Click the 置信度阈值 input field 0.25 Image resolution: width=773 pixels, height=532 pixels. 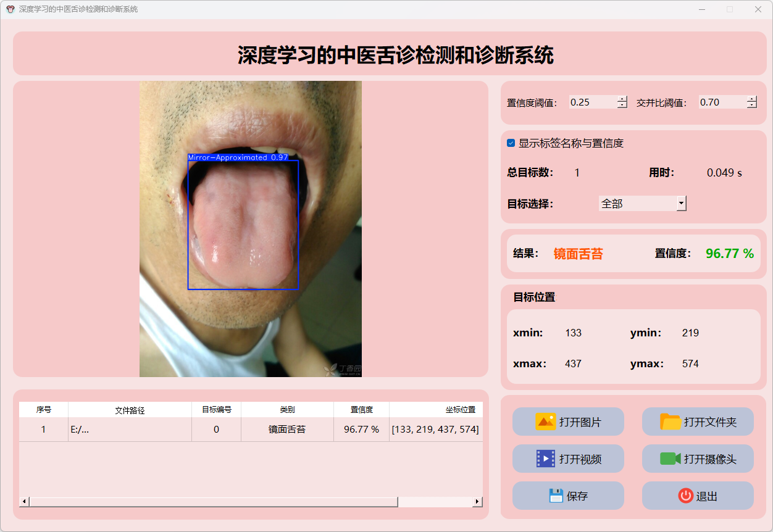[x=591, y=102]
